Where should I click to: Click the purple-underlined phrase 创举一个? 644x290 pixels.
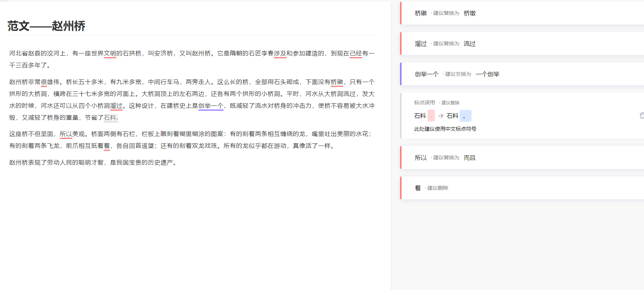pyautogui.click(x=211, y=106)
